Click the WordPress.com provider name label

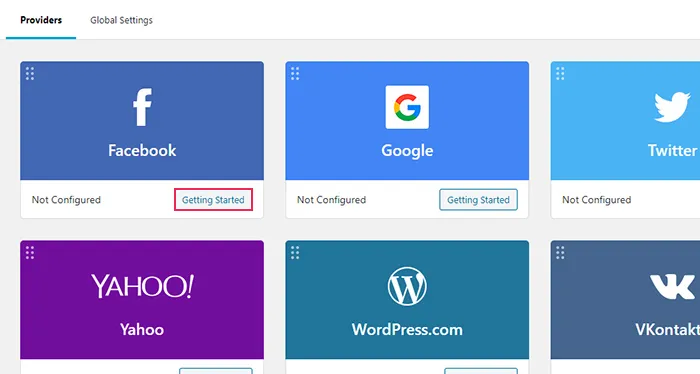pyautogui.click(x=407, y=329)
